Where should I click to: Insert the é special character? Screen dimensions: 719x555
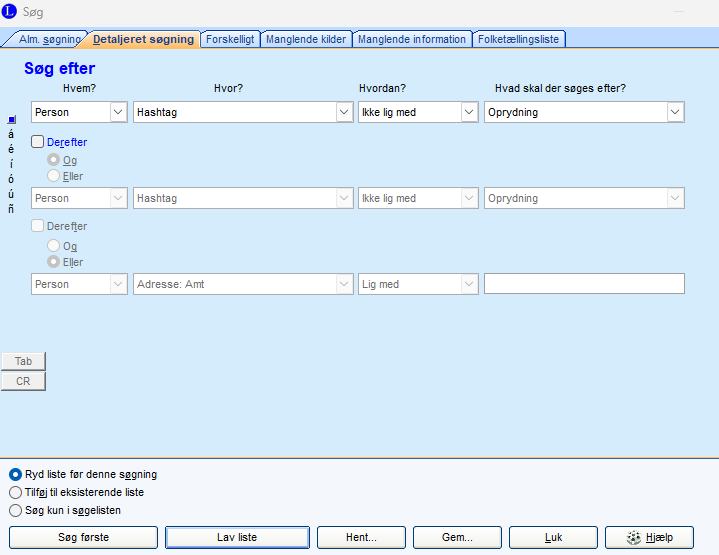pos(11,149)
